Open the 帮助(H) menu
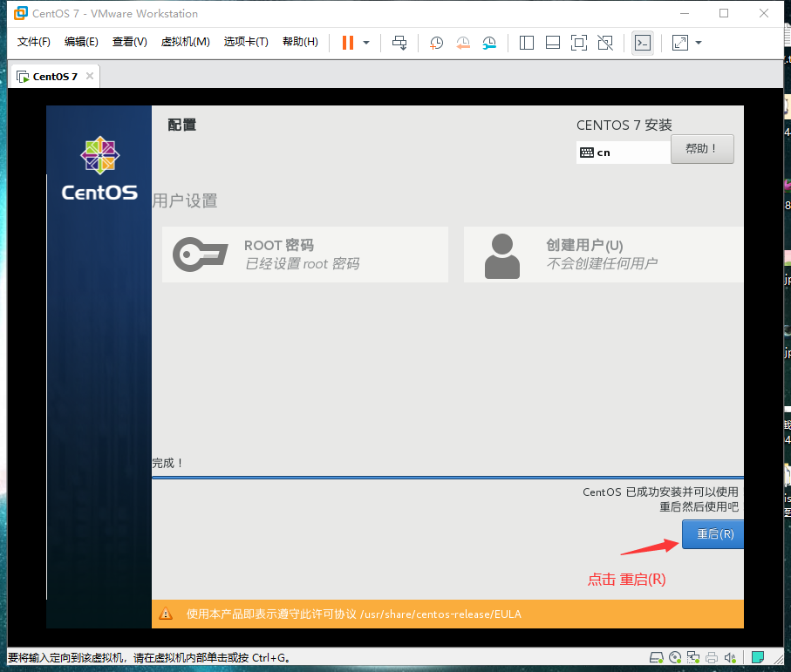791x672 pixels. 300,42
